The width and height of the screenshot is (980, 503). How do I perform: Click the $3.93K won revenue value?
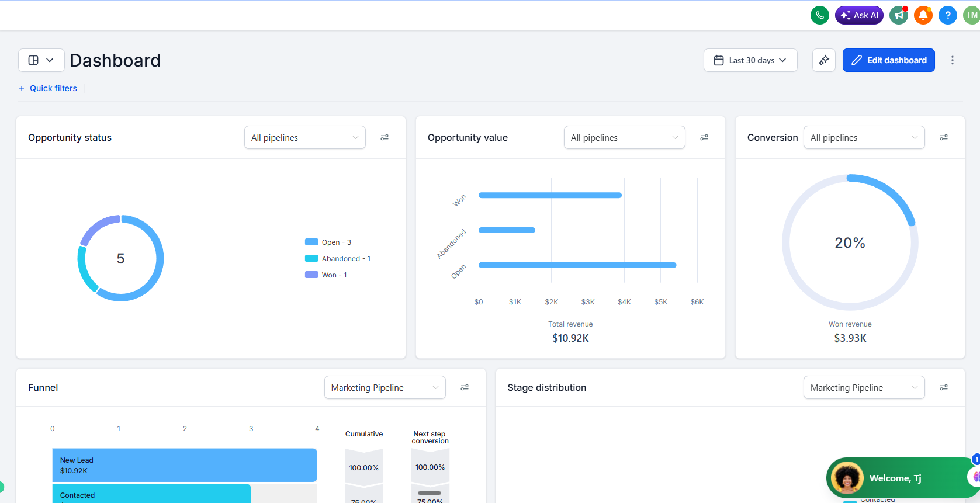click(850, 338)
